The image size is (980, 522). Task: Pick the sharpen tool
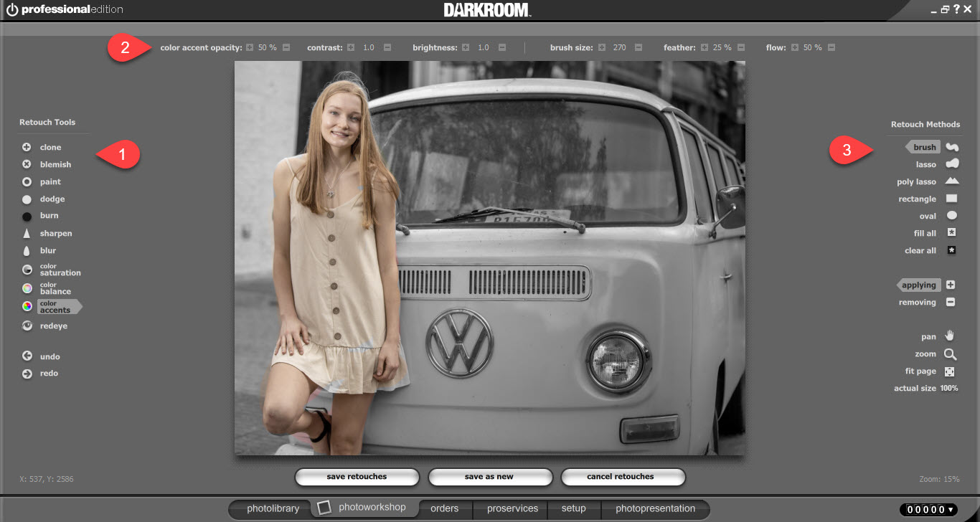click(47, 234)
